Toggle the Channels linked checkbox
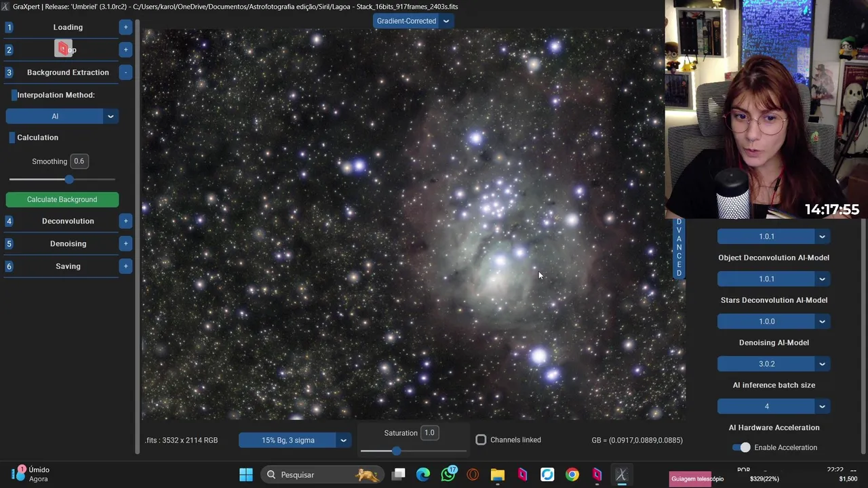This screenshot has width=868, height=488. click(x=481, y=440)
